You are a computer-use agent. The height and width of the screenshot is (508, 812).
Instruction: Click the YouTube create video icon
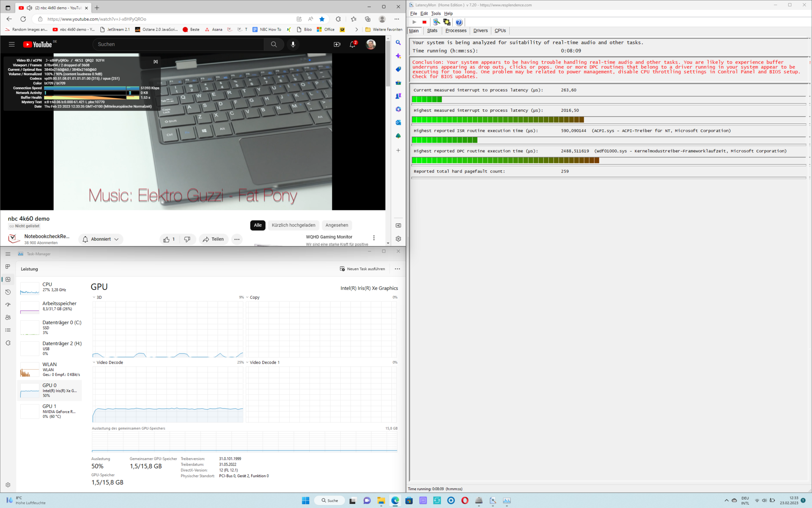click(337, 44)
